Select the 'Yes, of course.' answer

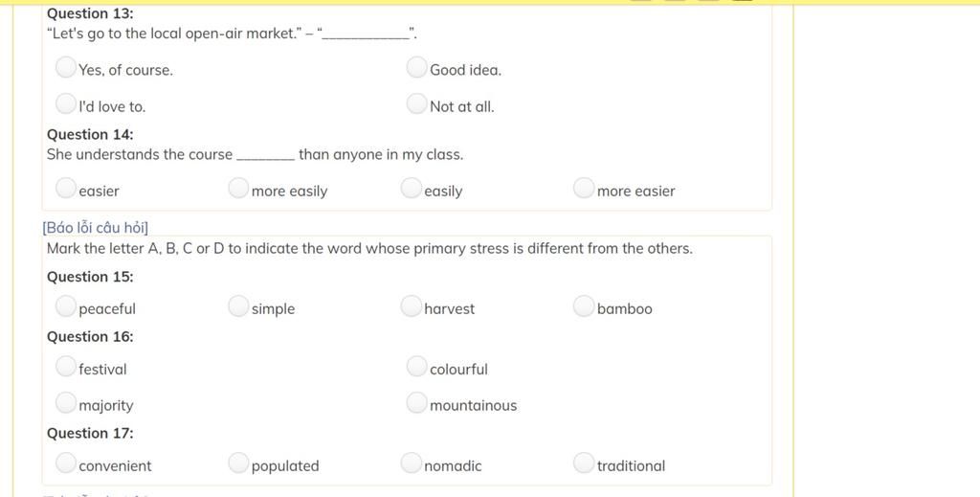point(66,67)
